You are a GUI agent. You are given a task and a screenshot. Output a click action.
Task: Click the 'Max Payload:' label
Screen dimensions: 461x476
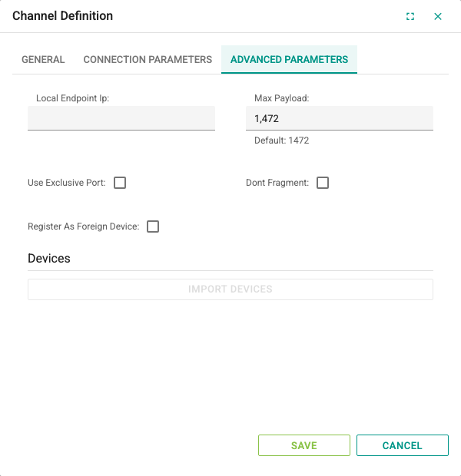coord(281,98)
